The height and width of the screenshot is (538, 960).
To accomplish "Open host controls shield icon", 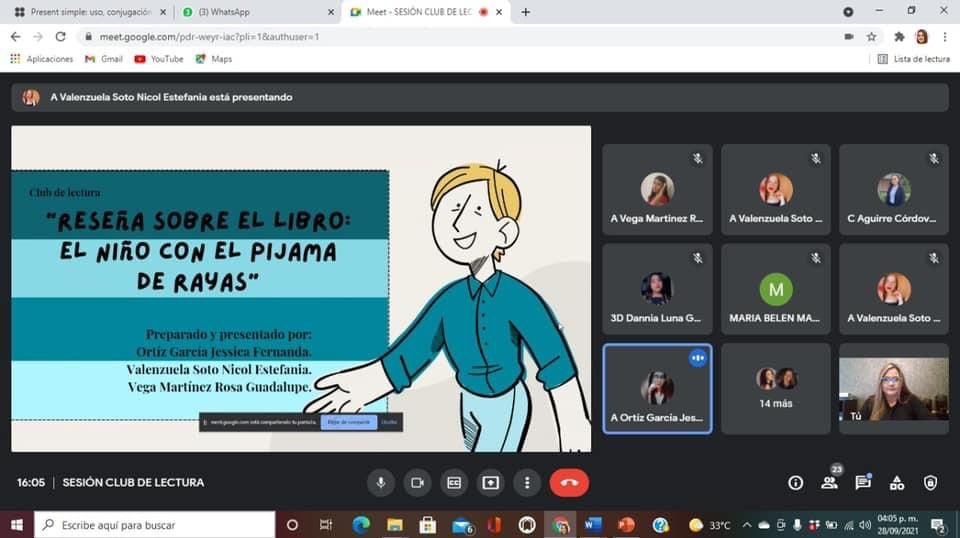I will (930, 483).
